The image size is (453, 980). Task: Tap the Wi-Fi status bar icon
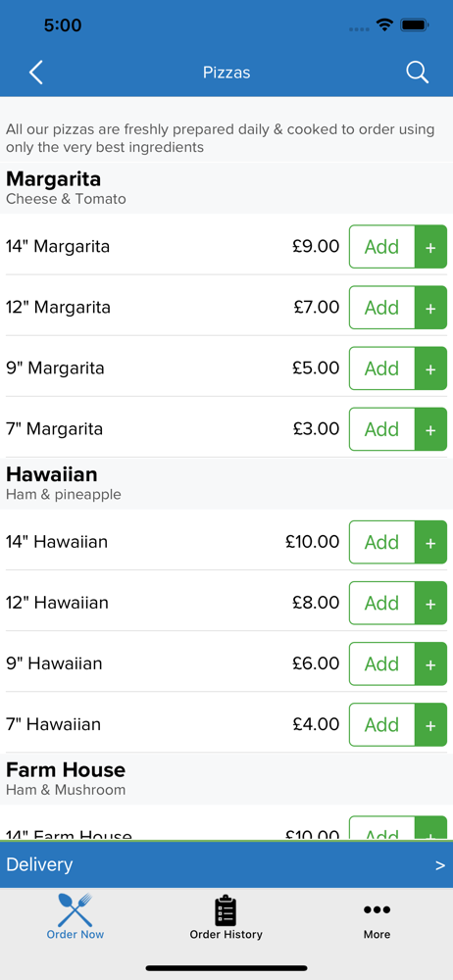coord(384,25)
